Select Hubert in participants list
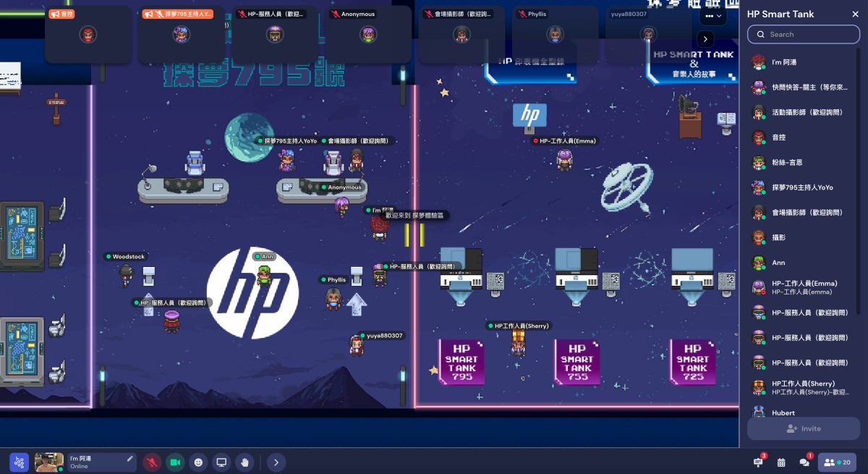 [x=801, y=412]
